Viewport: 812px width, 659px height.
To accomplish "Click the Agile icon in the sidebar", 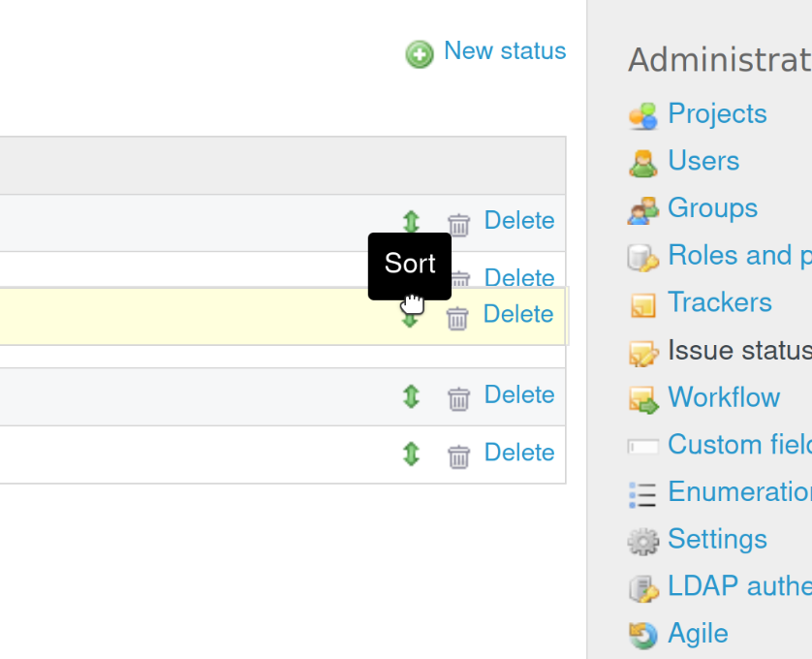I will click(x=642, y=634).
